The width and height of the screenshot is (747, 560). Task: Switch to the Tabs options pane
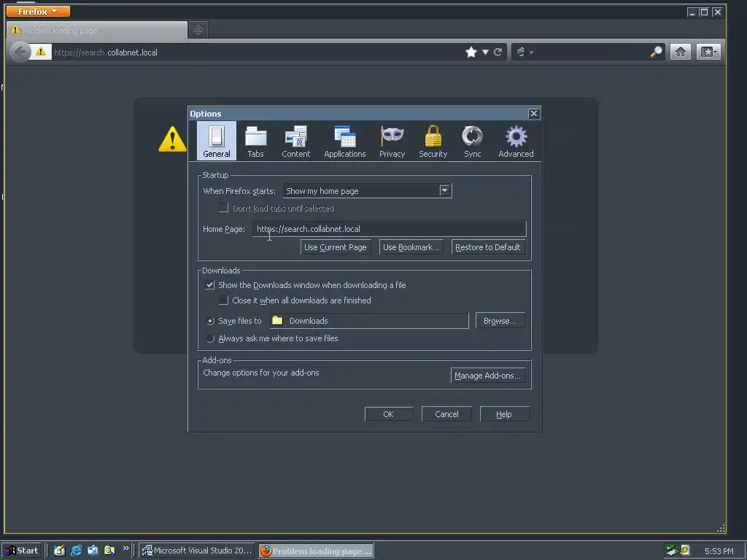coord(255,141)
